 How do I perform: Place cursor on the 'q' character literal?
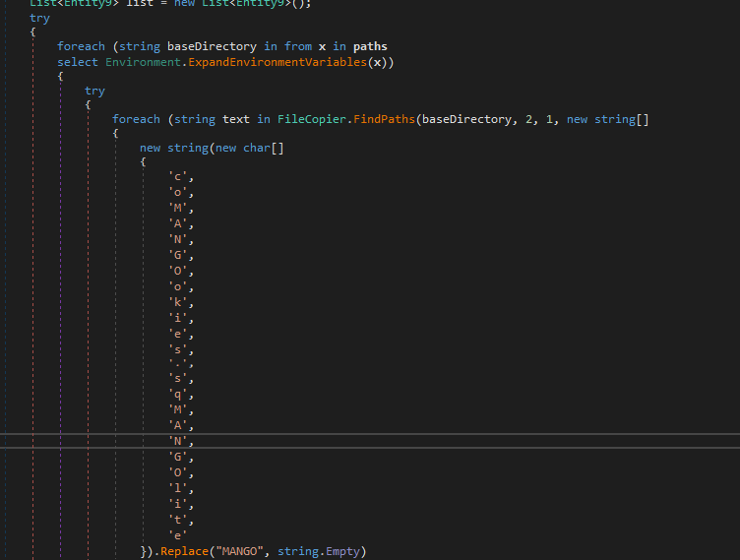pos(178,395)
